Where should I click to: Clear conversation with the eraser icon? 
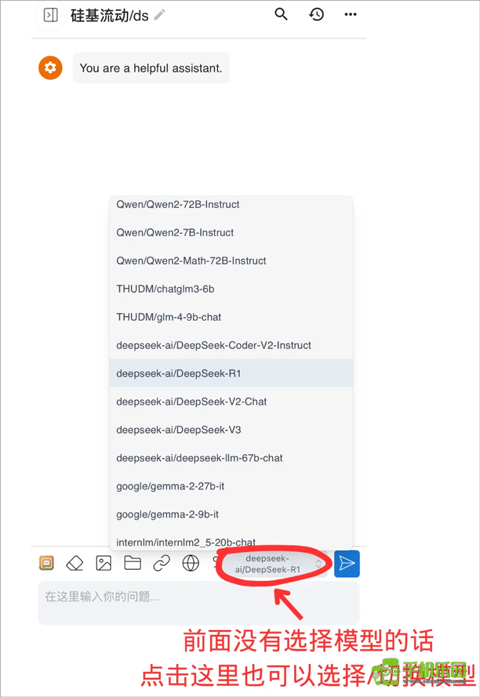(75, 563)
